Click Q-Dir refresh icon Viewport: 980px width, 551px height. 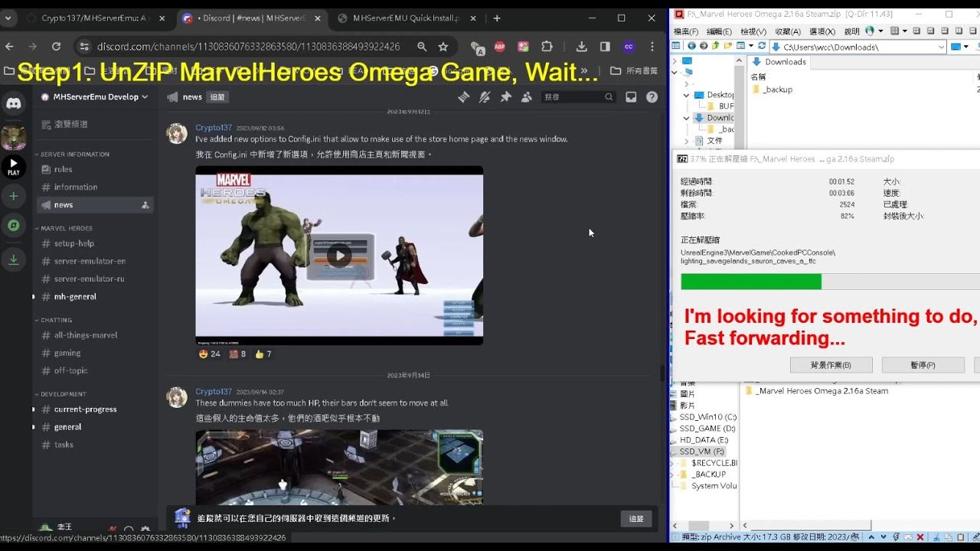762,46
